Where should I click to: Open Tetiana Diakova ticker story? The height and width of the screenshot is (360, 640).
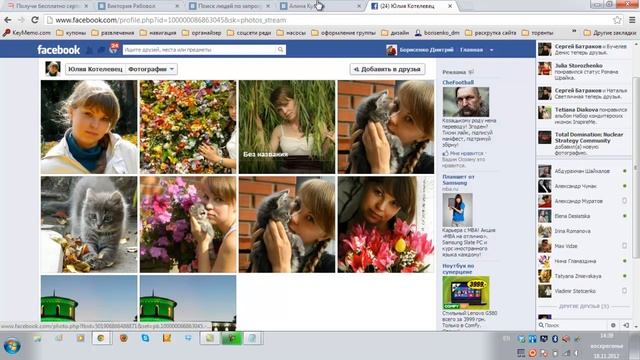point(584,116)
